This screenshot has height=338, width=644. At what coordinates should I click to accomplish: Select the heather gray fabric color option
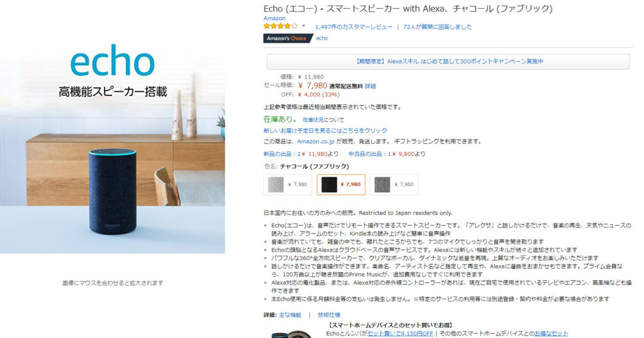[x=394, y=185]
